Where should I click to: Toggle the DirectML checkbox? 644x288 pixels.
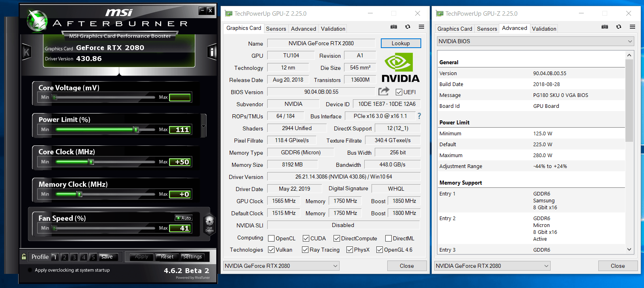click(389, 238)
